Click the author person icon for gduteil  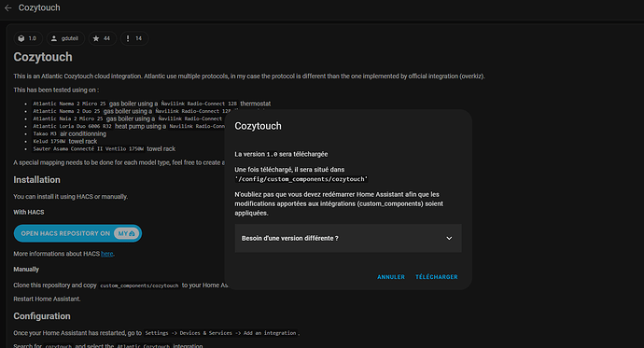click(54, 38)
